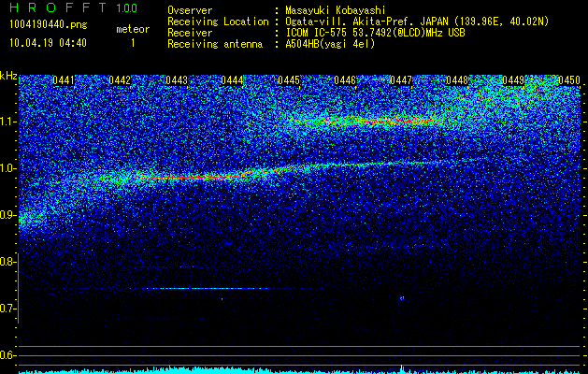Click the 0446 time marker
Screen dimensions: 588x374
click(x=345, y=80)
